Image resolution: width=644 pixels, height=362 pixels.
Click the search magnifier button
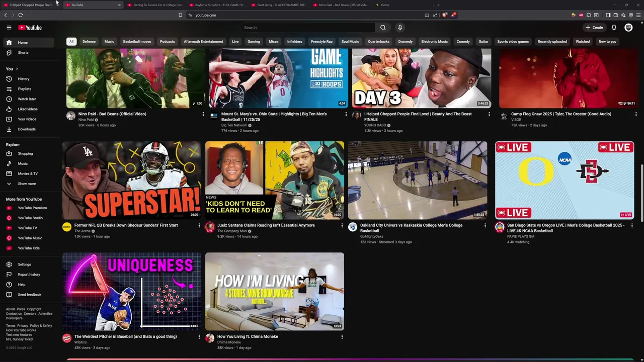(x=383, y=28)
